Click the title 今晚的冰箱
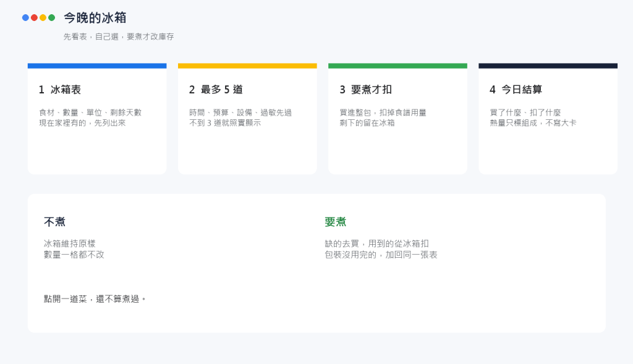Viewport: 633px width, 364px height. [95, 18]
